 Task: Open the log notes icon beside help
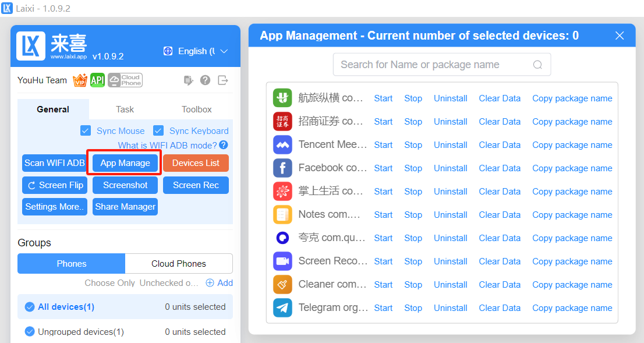(188, 80)
